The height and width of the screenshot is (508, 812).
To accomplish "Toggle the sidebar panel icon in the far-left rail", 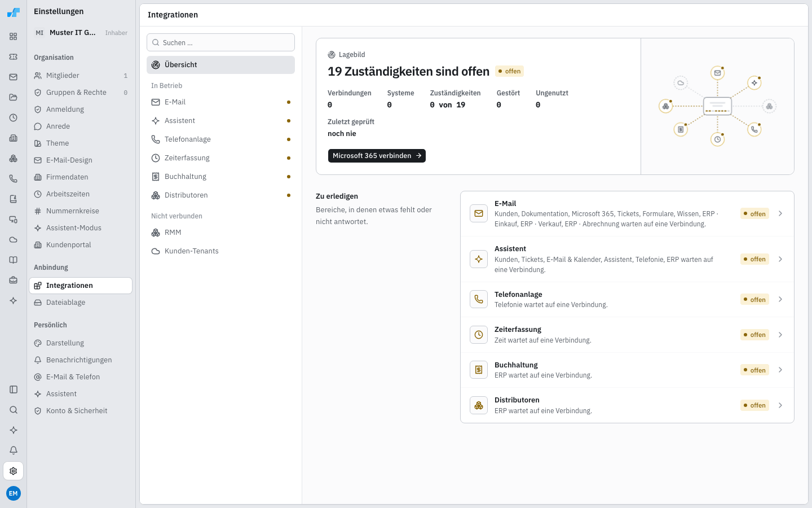I will 14,389.
